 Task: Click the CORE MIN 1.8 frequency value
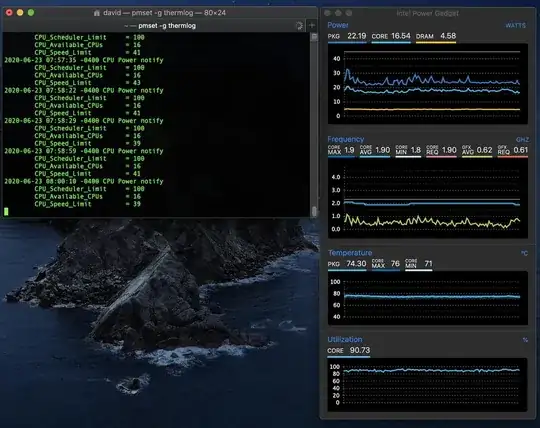408,150
